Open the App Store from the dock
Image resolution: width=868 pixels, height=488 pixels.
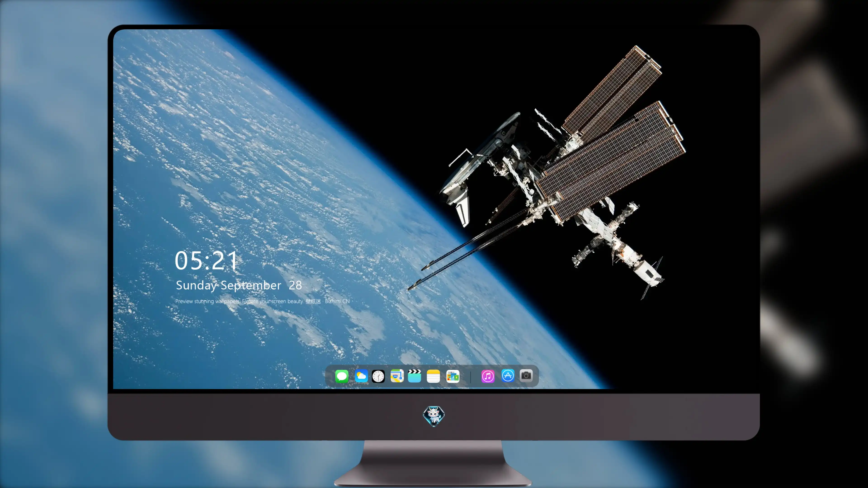click(x=508, y=375)
